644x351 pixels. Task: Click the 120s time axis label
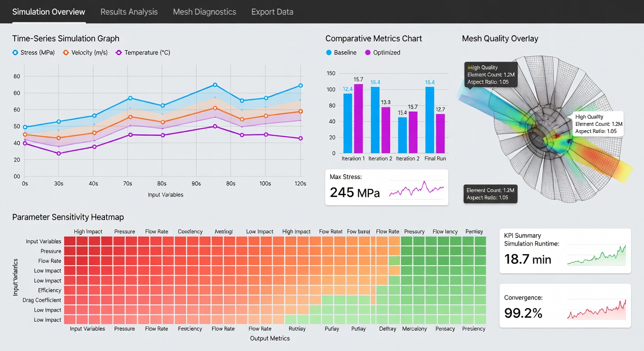pos(300,184)
